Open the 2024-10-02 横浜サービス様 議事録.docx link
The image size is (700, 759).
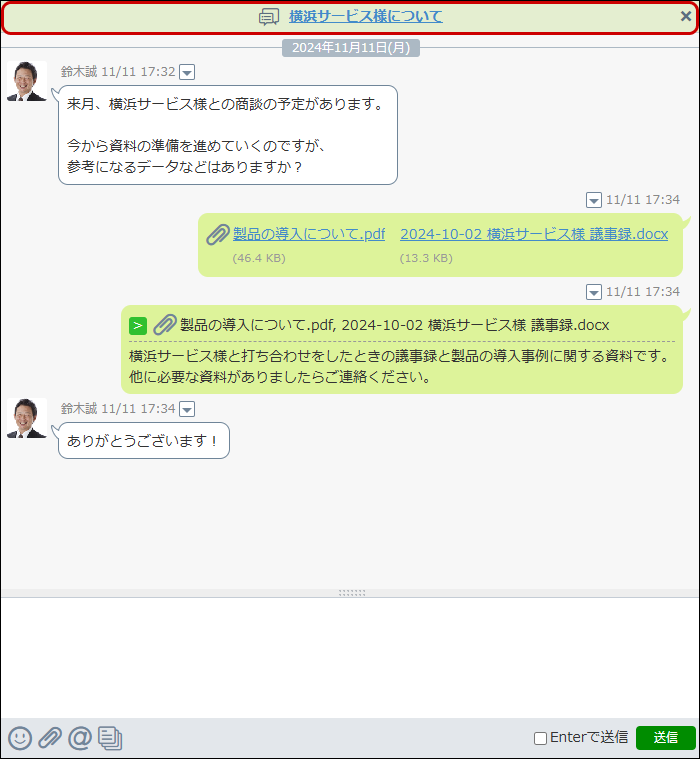pyautogui.click(x=534, y=234)
